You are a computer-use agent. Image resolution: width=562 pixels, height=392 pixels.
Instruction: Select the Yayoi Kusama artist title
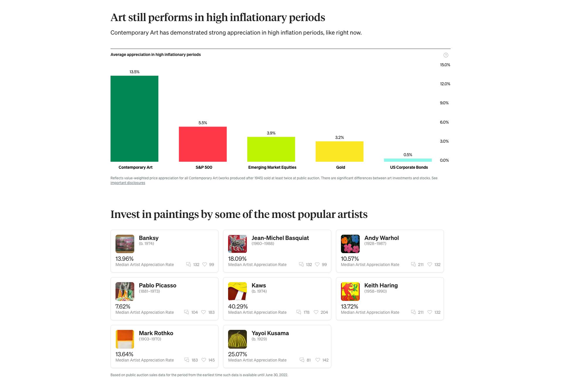(x=270, y=333)
